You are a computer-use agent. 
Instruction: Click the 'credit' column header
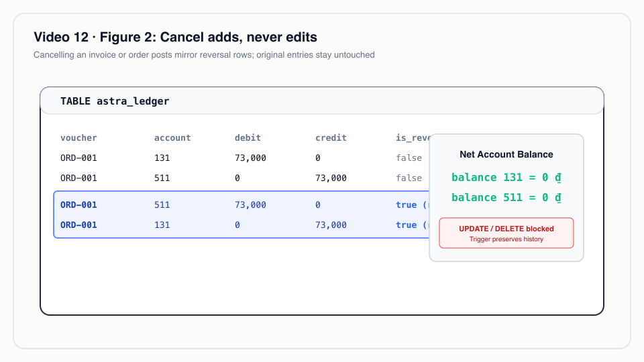click(x=331, y=138)
